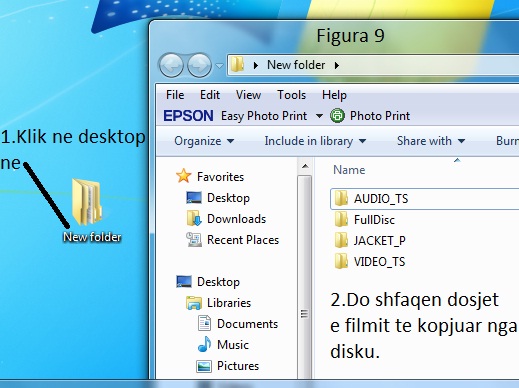Select Pictures in Libraries
Image resolution: width=519 pixels, height=388 pixels.
[238, 366]
